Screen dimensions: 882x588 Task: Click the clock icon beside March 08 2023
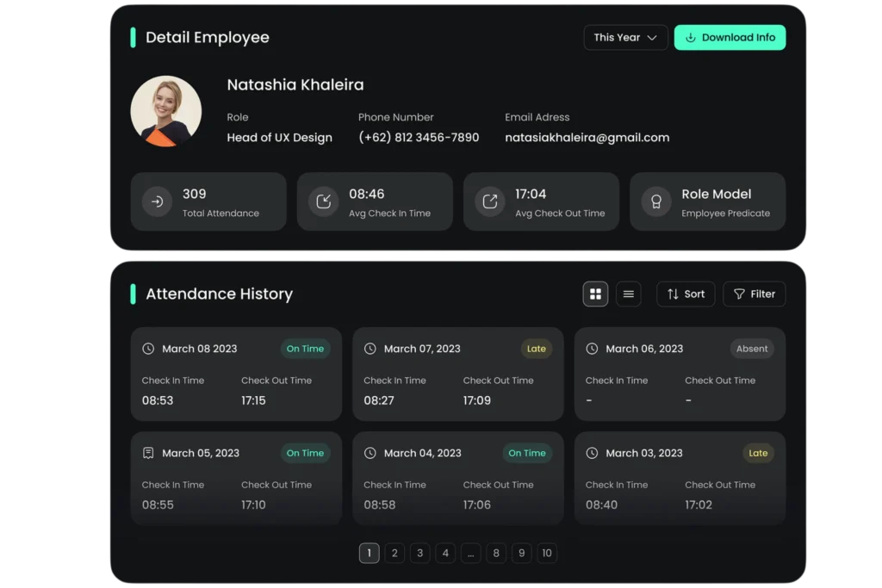pyautogui.click(x=148, y=349)
